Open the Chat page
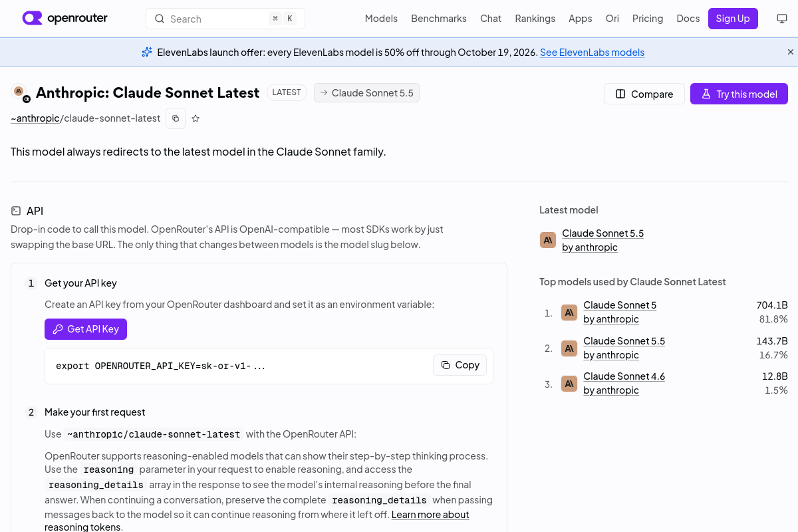This screenshot has height=532, width=798. tap(491, 19)
